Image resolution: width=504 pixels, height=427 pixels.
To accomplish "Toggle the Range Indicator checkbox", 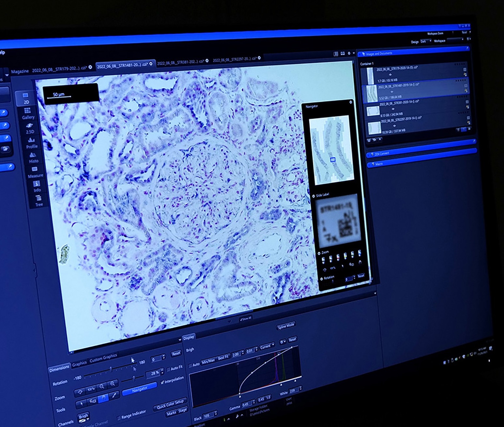I will (x=119, y=418).
